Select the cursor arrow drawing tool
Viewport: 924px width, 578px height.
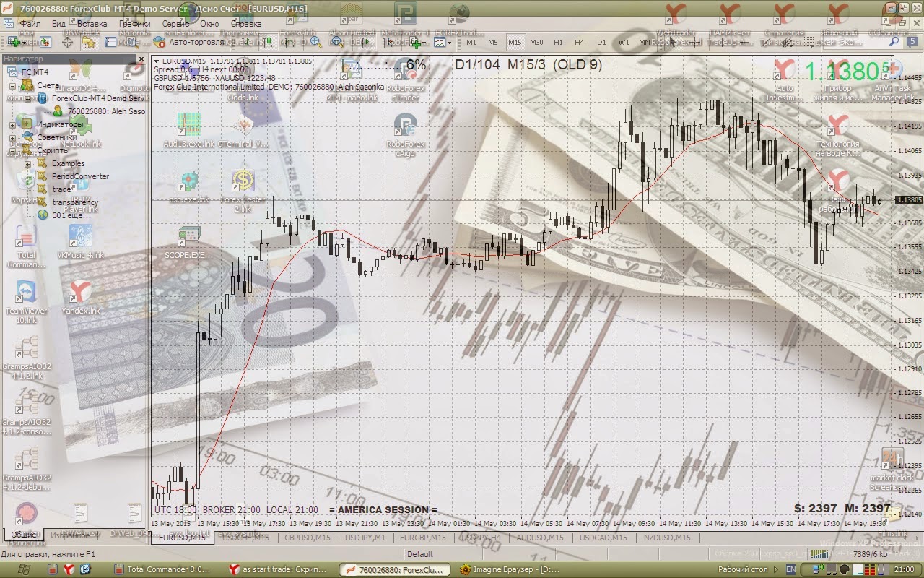click(673, 43)
